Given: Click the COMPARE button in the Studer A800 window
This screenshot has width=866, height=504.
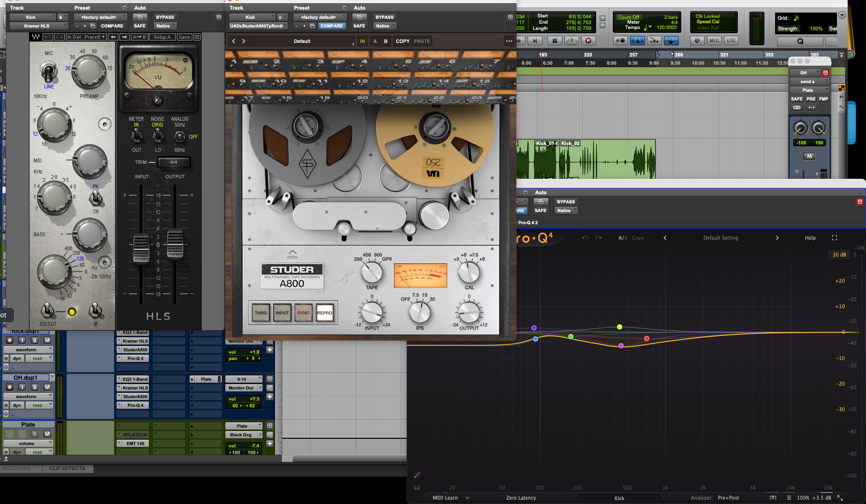Looking at the screenshot, I should 332,26.
